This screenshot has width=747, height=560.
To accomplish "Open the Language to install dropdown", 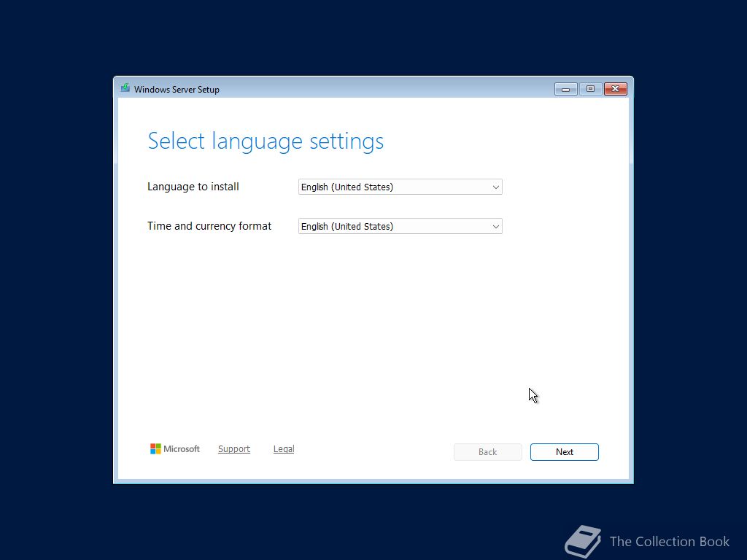I will tap(400, 187).
